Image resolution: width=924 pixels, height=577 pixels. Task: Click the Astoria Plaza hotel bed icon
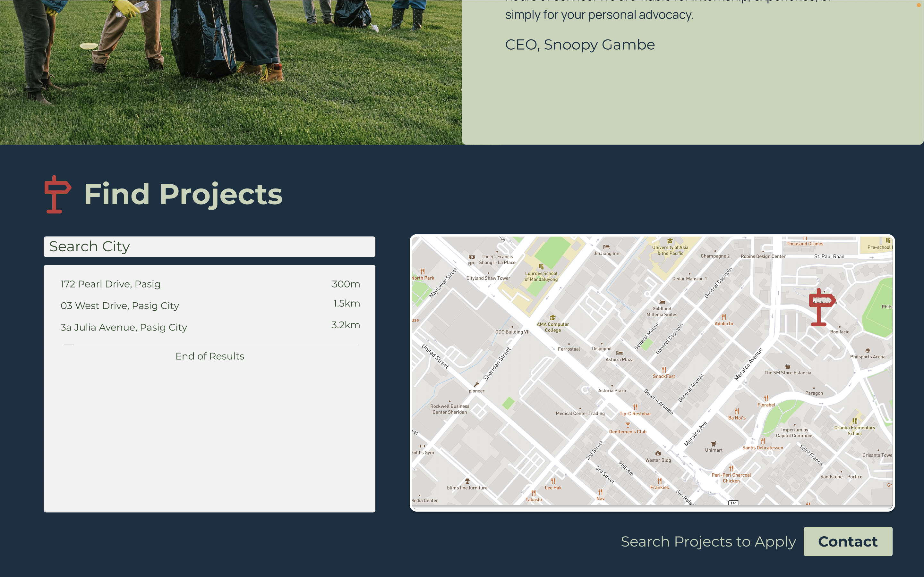click(619, 353)
